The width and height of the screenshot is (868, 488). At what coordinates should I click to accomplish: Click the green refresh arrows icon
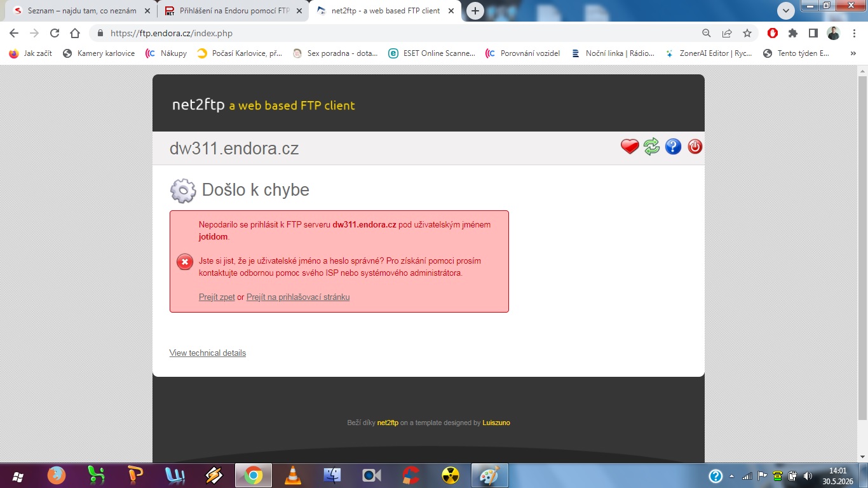pyautogui.click(x=651, y=147)
